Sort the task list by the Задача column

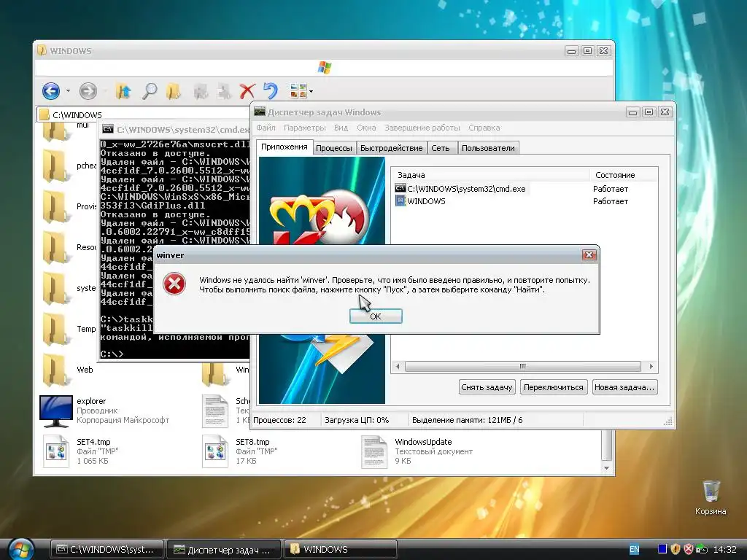[x=489, y=175]
